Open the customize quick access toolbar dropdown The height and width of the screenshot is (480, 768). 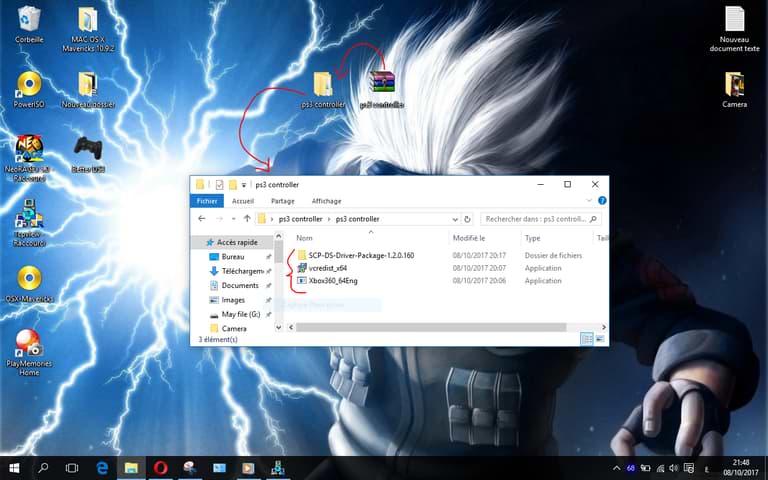(244, 185)
